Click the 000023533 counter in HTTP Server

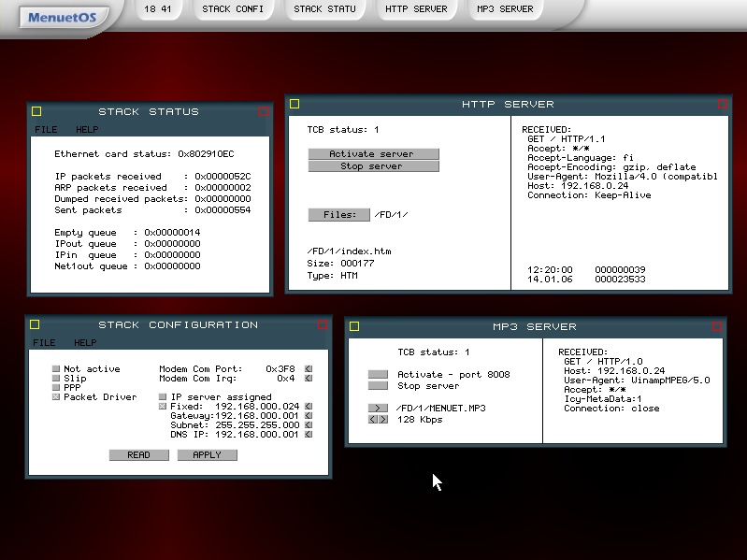(x=620, y=280)
